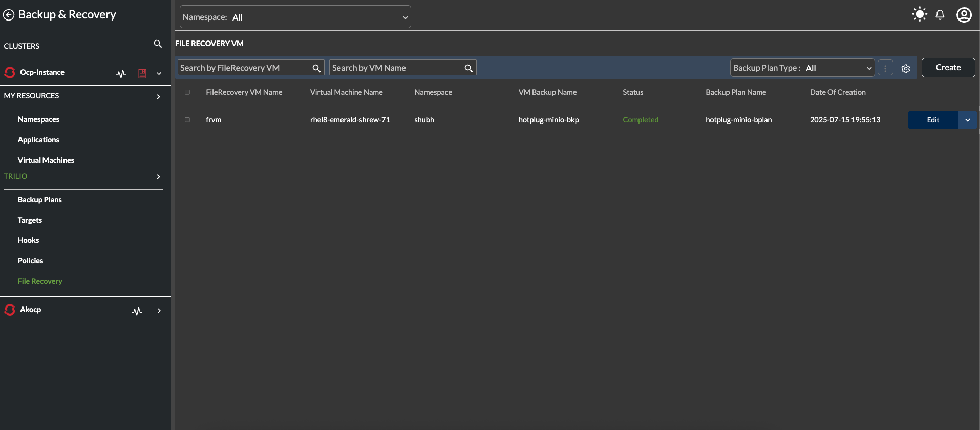
Task: Click the Akocp health pulse icon
Action: pos(137,311)
